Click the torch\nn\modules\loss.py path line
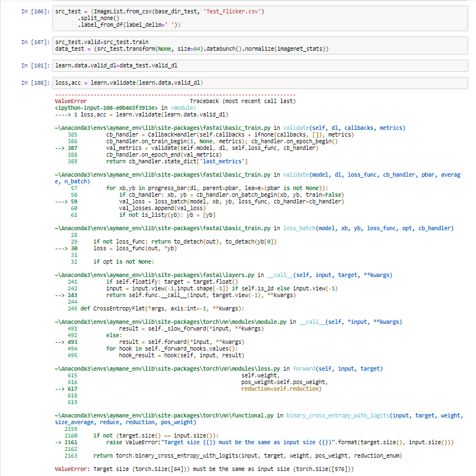476x476 pixels. pyautogui.click(x=218, y=368)
